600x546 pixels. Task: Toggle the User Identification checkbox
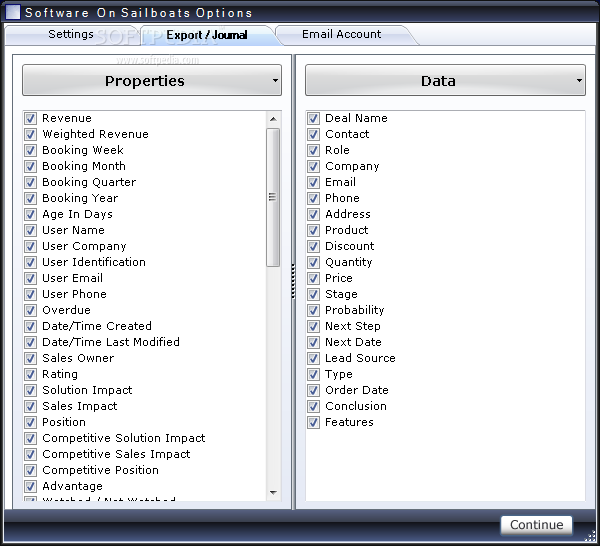coord(31,262)
